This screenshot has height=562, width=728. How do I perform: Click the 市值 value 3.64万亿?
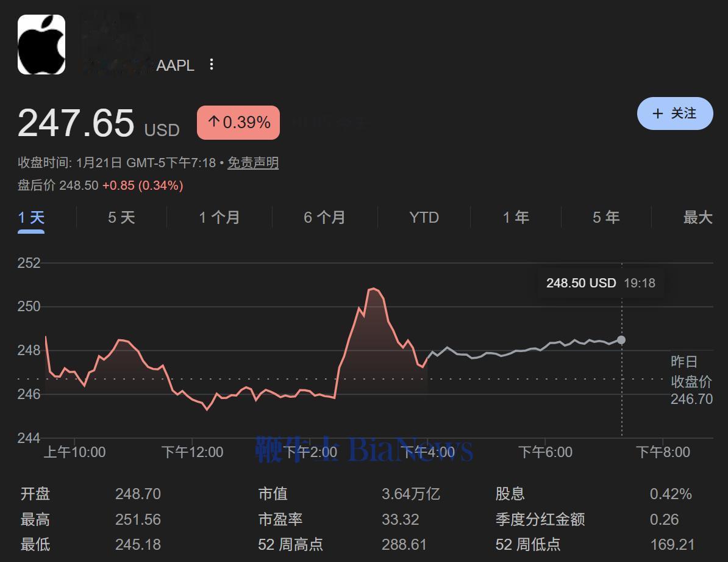[411, 494]
